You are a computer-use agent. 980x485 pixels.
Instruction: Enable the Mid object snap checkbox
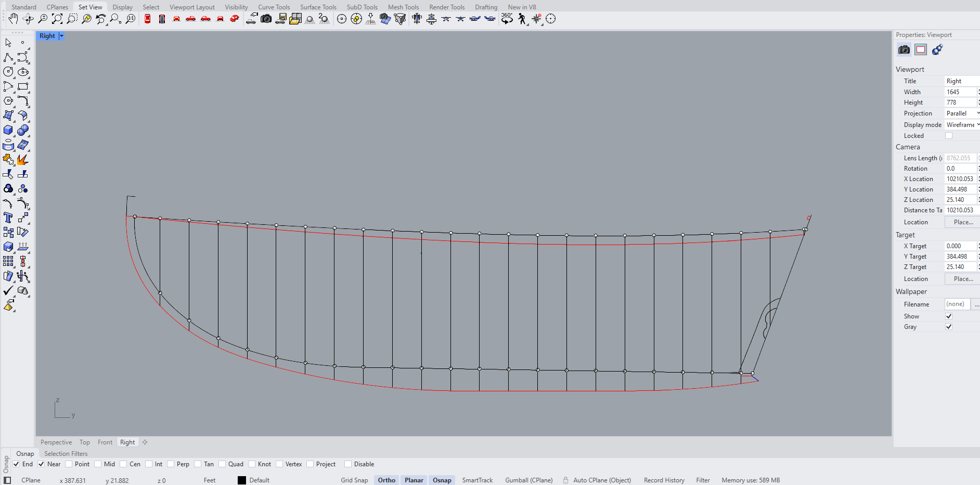98,464
